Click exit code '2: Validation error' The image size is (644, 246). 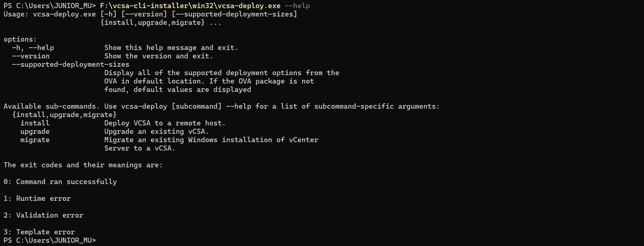pyautogui.click(x=43, y=215)
